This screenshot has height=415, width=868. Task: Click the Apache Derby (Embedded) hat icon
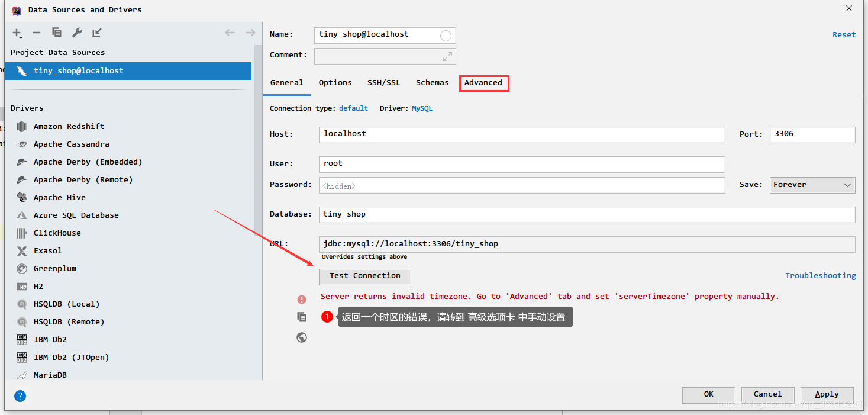coord(22,162)
